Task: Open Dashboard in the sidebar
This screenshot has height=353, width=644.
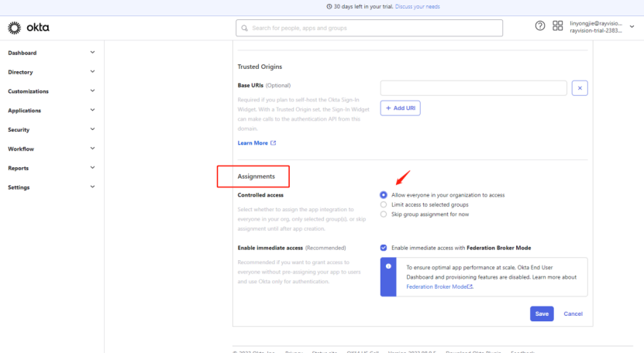Action: (22, 53)
